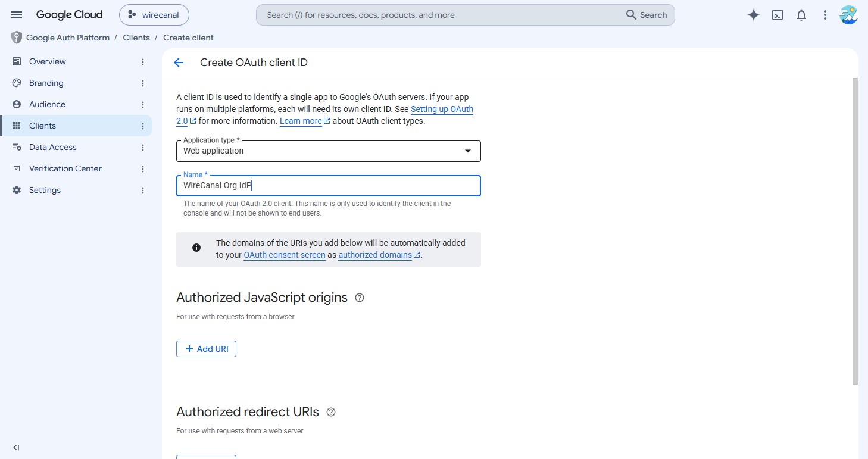Open the authorized domains link
The height and width of the screenshot is (459, 868).
tap(379, 255)
